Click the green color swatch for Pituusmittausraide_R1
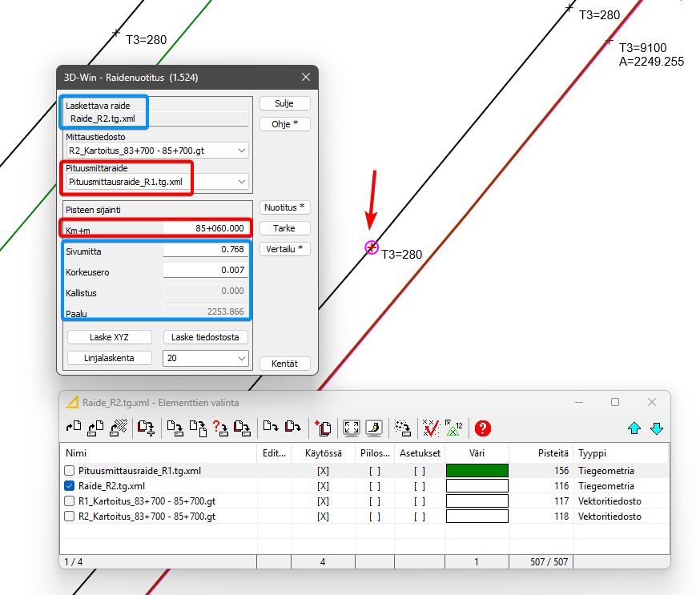This screenshot has height=595, width=700. tap(477, 471)
